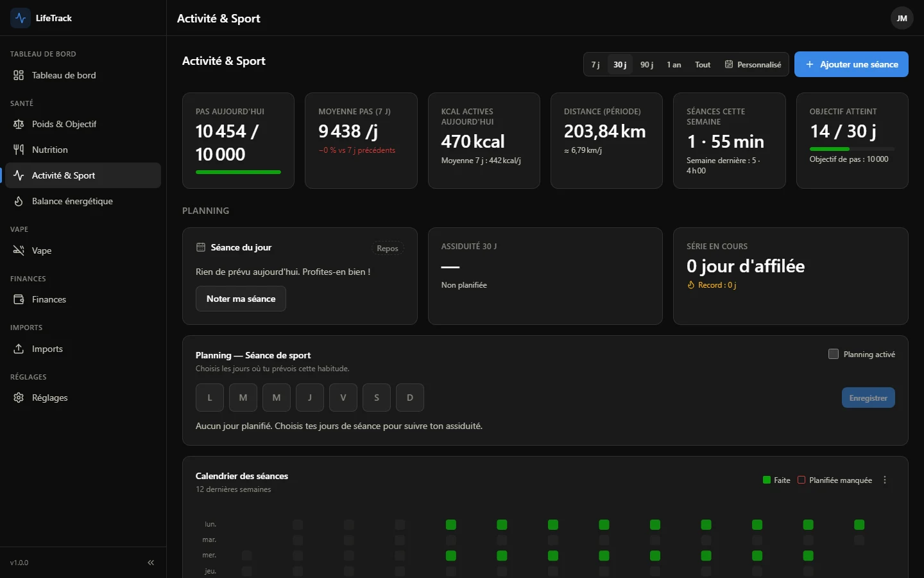Click the Enregistrer planning button
Viewport: 924px width, 578px height.
click(x=868, y=398)
